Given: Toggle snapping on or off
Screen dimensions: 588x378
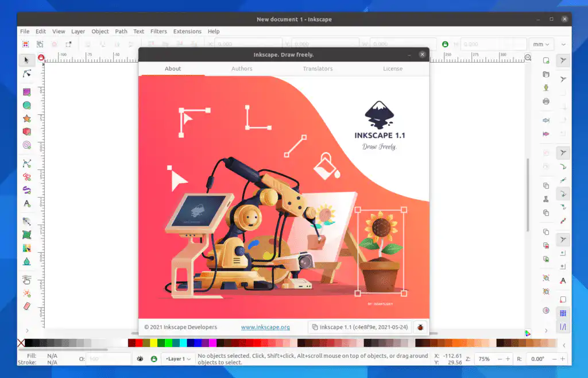Looking at the screenshot, I should coord(563,59).
